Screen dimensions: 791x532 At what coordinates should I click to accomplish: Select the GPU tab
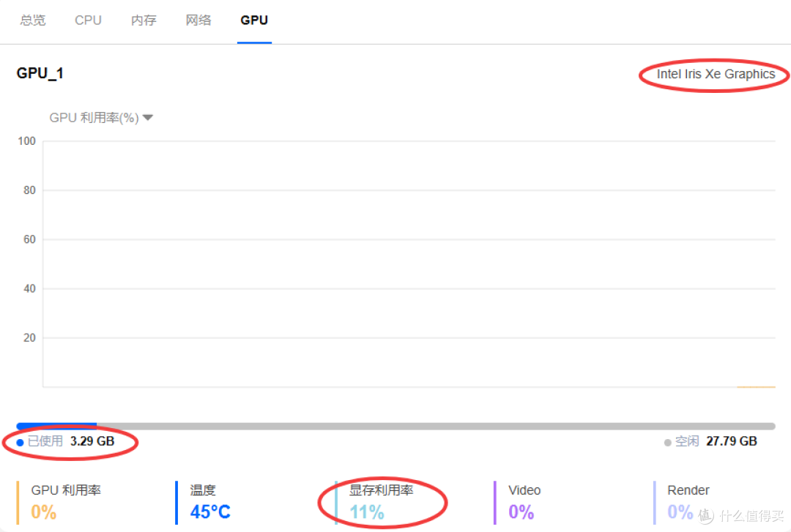[254, 20]
